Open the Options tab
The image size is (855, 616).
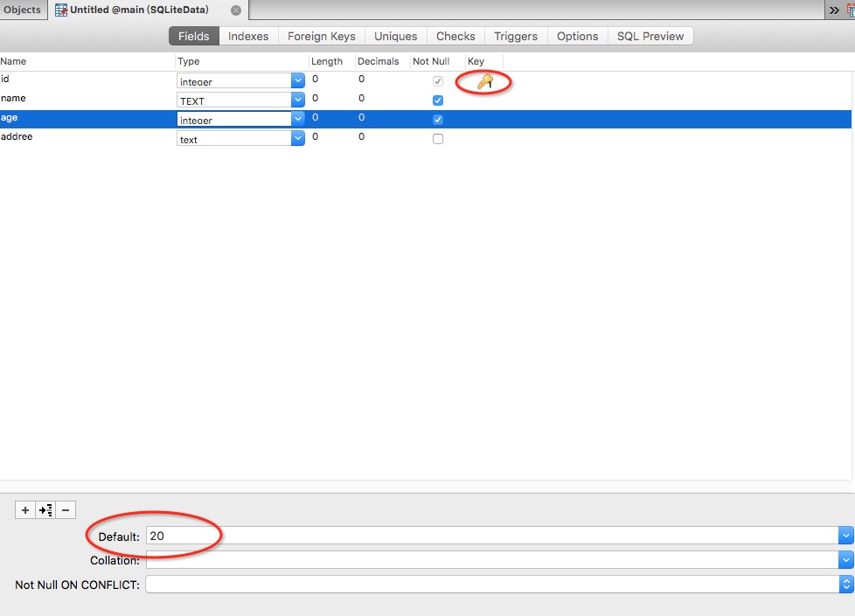tap(577, 36)
